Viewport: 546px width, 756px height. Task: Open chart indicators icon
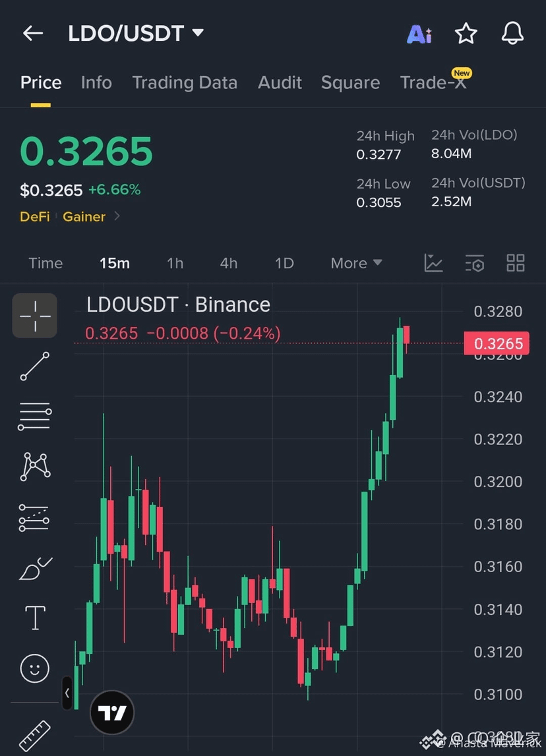tap(433, 263)
